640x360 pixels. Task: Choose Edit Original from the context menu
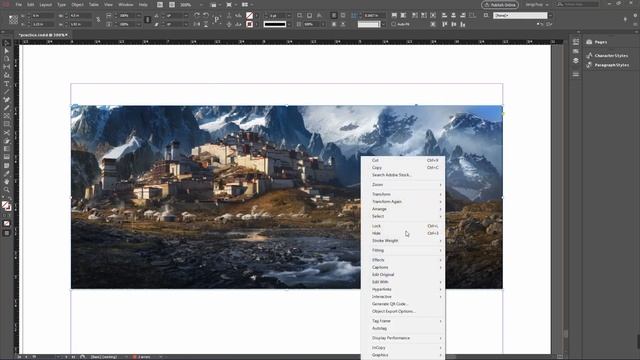pyautogui.click(x=403, y=275)
